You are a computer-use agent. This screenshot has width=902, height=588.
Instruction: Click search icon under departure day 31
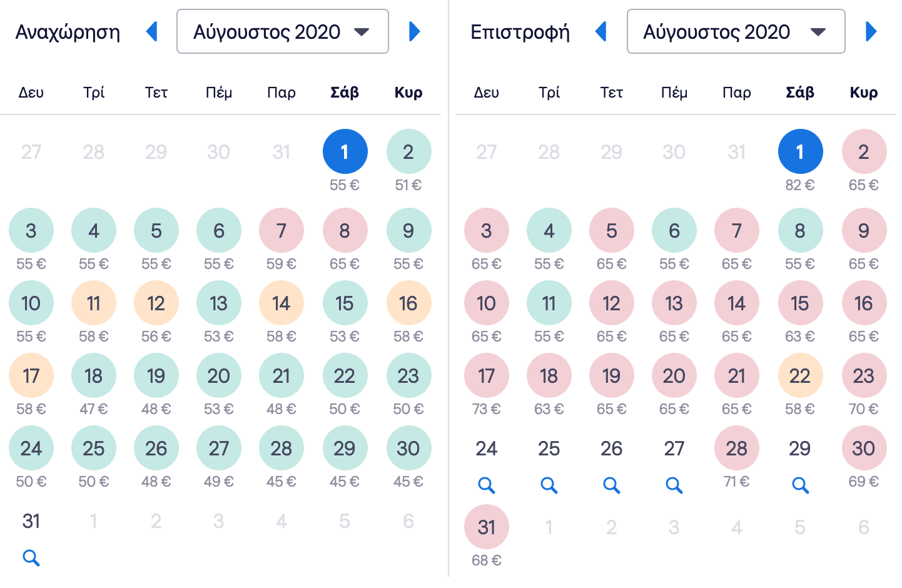coord(31,558)
